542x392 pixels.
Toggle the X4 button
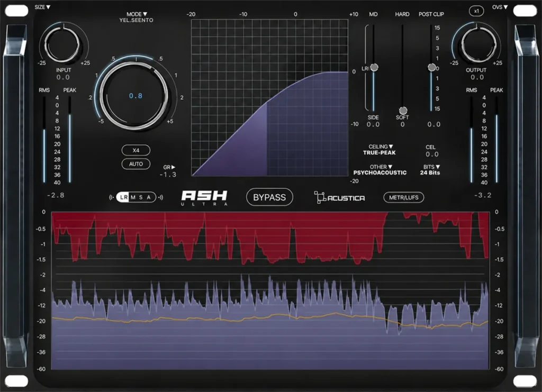136,150
